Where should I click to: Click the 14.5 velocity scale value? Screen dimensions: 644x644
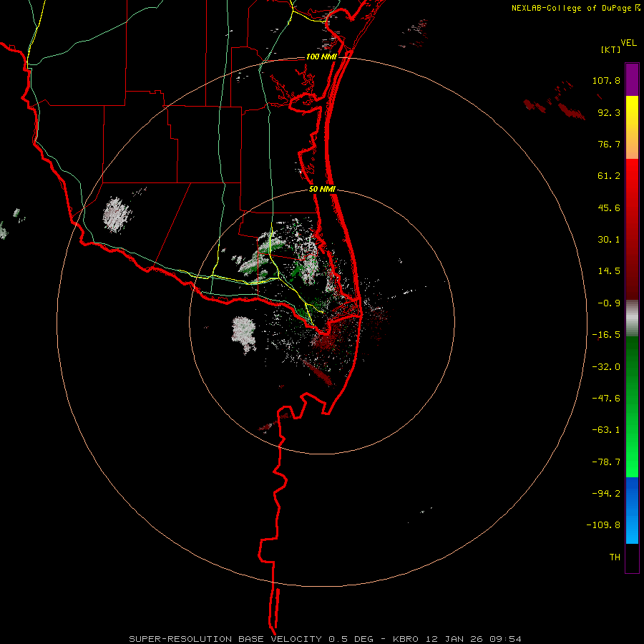coord(609,271)
